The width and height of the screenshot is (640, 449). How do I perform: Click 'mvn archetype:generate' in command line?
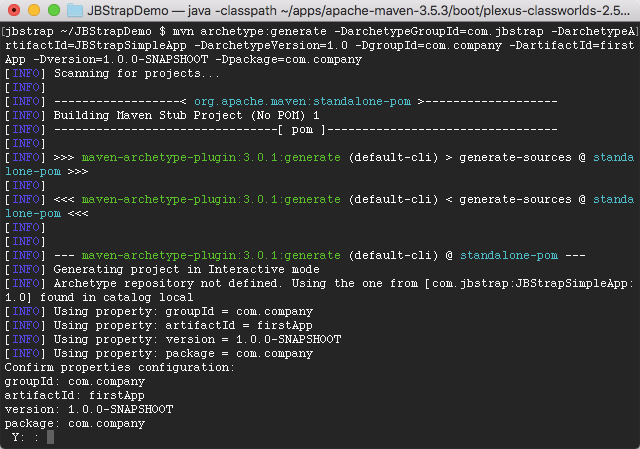point(249,31)
